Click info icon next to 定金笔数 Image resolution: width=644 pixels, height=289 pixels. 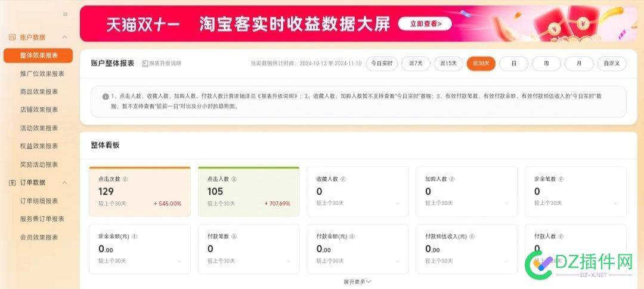561,179
